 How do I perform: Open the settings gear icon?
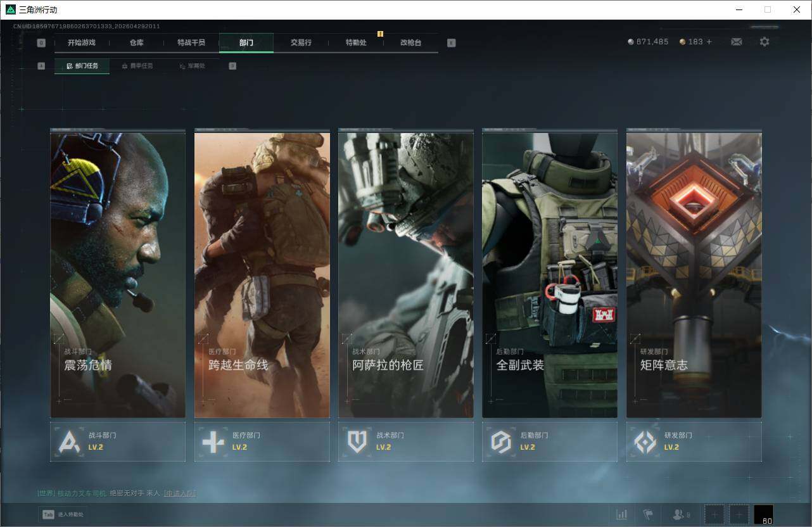tap(764, 42)
